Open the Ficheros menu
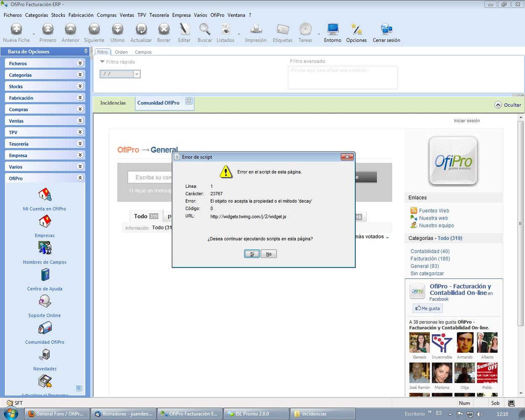This screenshot has height=420, width=525. (13, 15)
